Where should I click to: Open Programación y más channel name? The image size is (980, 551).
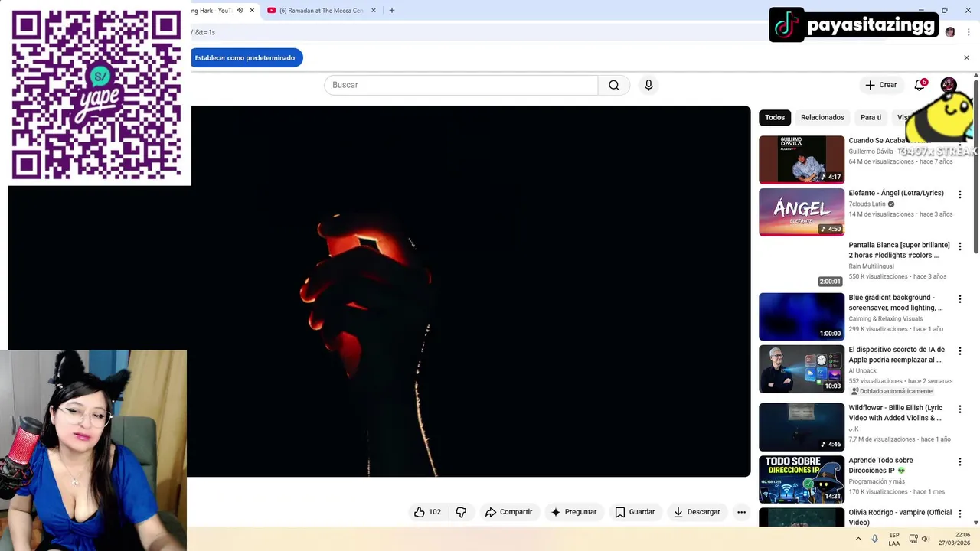point(877,481)
